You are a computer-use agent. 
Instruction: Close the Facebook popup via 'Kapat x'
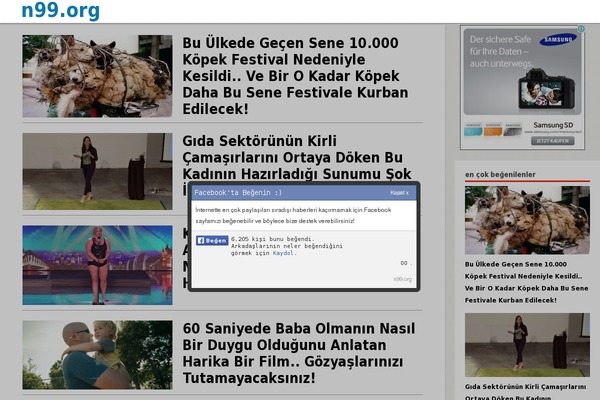pos(399,193)
